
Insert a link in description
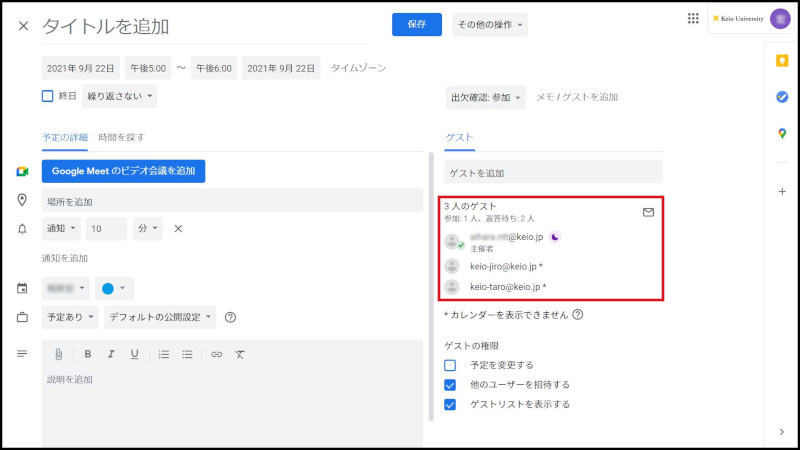[216, 354]
